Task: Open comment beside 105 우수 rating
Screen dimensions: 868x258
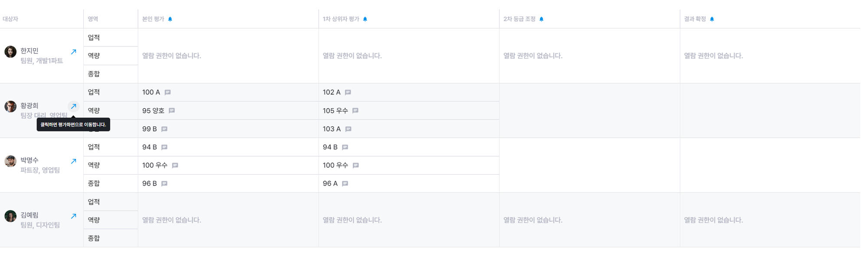Action: click(x=355, y=111)
